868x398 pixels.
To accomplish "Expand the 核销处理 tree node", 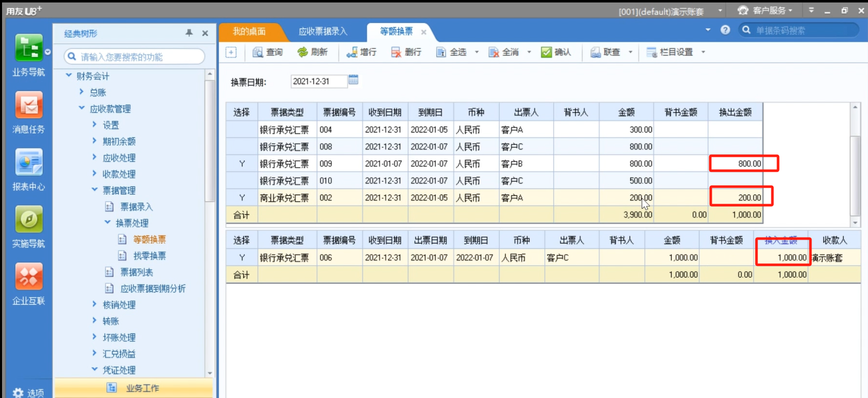I will click(95, 304).
